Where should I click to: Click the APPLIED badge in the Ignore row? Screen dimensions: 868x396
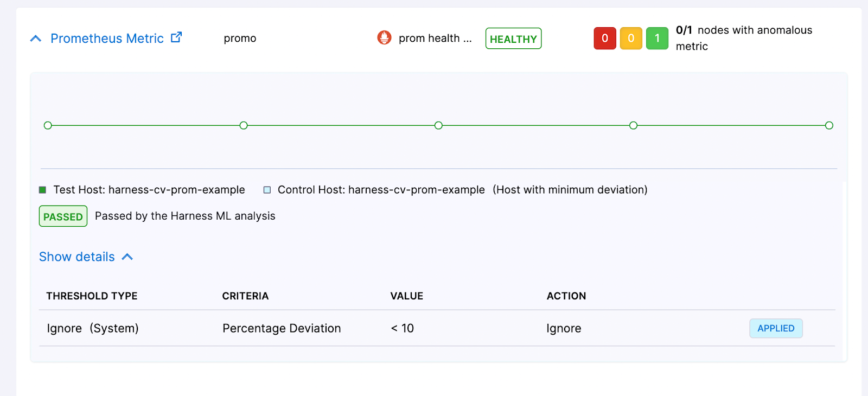pyautogui.click(x=776, y=328)
